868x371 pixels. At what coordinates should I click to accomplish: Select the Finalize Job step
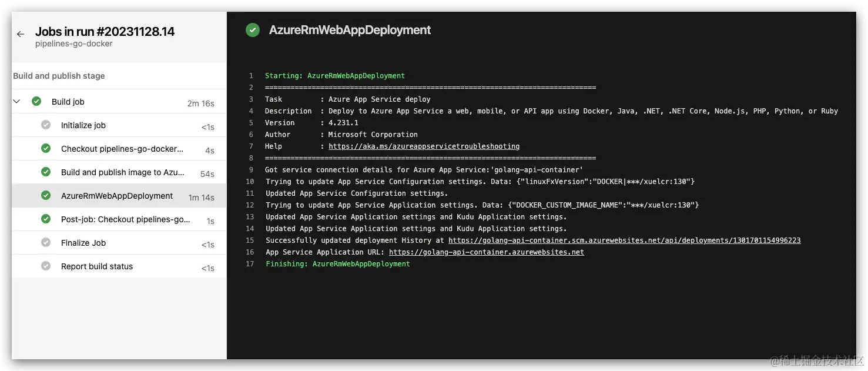pyautogui.click(x=119, y=243)
